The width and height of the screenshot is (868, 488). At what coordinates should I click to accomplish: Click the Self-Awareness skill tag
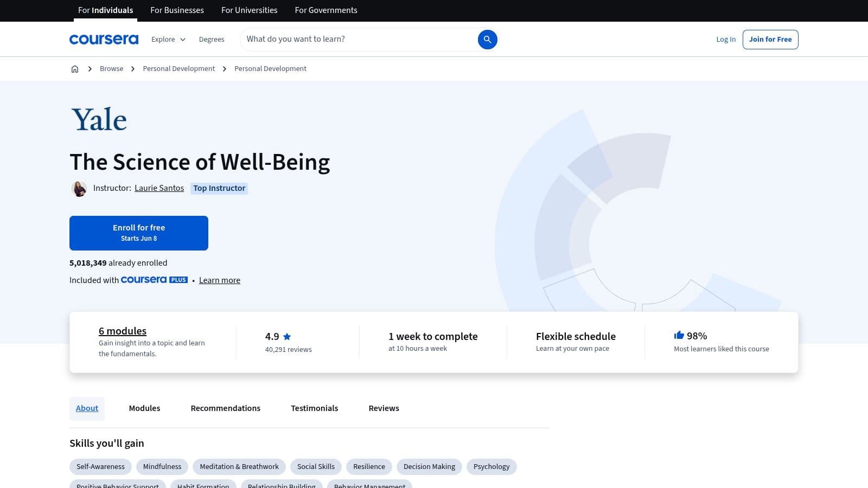(100, 467)
